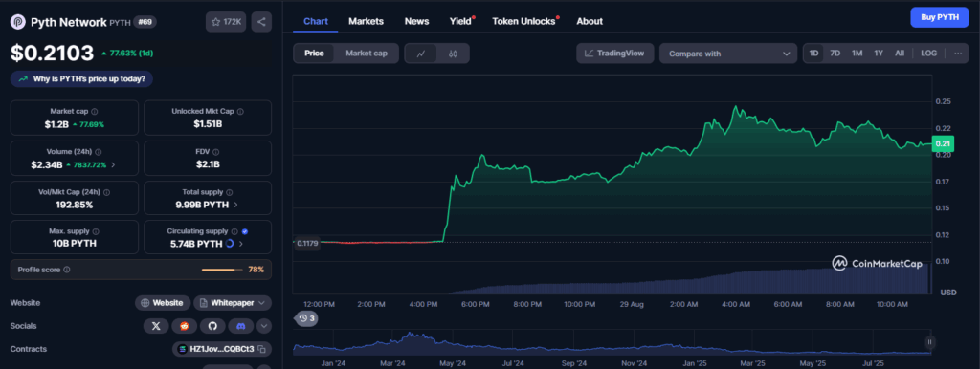Click info icon next to Unlocked Mkt Cap
Viewport: 980px width, 369px height.
click(240, 111)
